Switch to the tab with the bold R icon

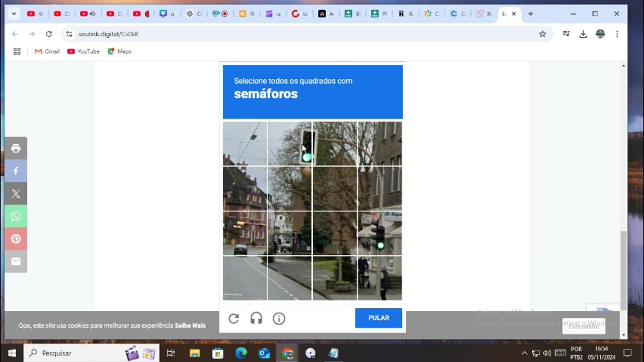(406, 14)
